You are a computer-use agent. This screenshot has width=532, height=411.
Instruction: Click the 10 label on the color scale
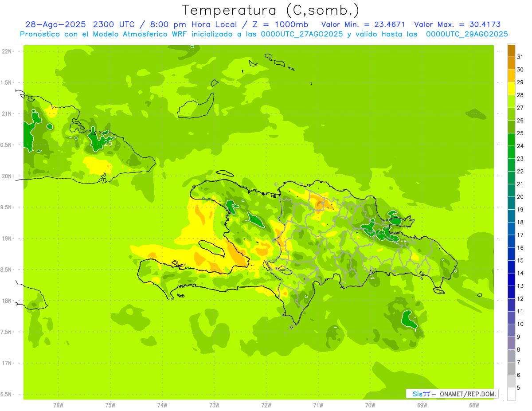tap(520, 324)
